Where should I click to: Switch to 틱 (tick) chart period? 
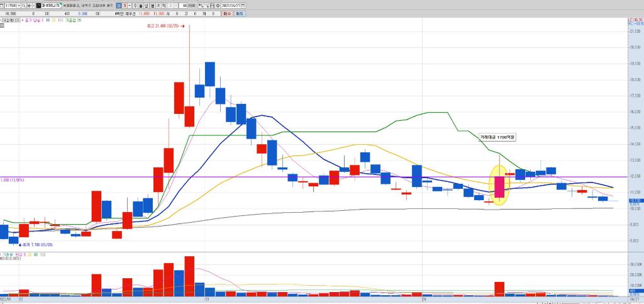[x=164, y=6]
